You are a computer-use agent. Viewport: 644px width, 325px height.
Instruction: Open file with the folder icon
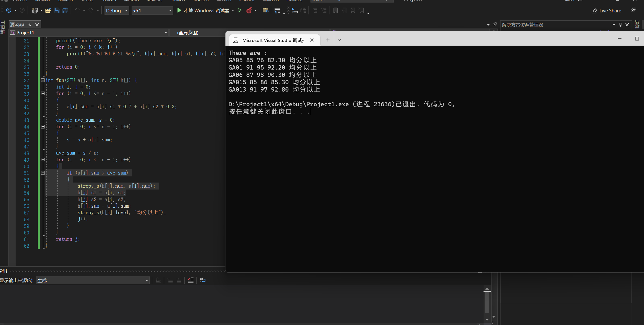coord(48,10)
